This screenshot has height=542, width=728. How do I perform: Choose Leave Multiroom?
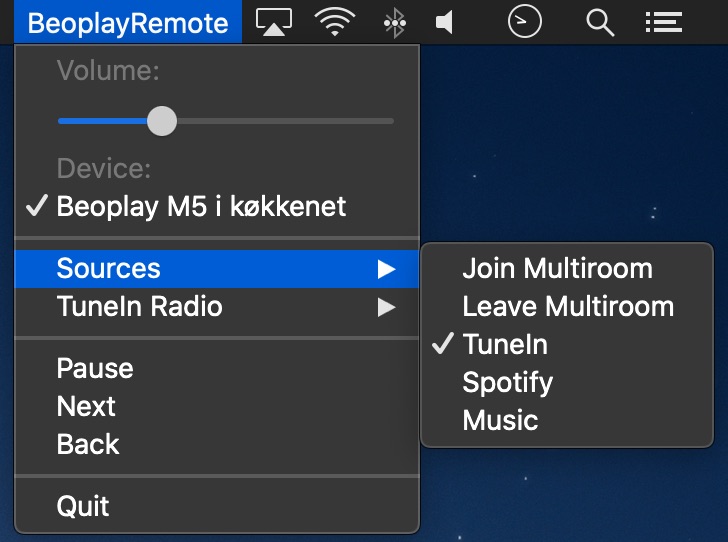pos(567,307)
